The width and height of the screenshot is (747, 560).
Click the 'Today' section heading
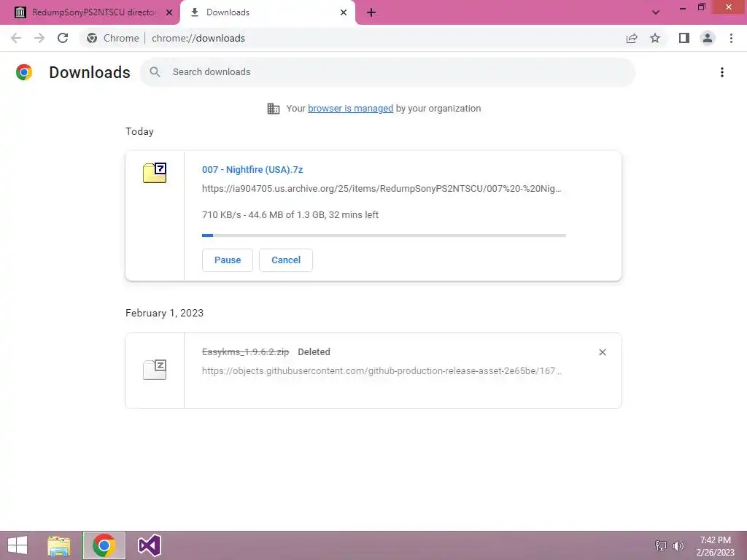coord(139,131)
